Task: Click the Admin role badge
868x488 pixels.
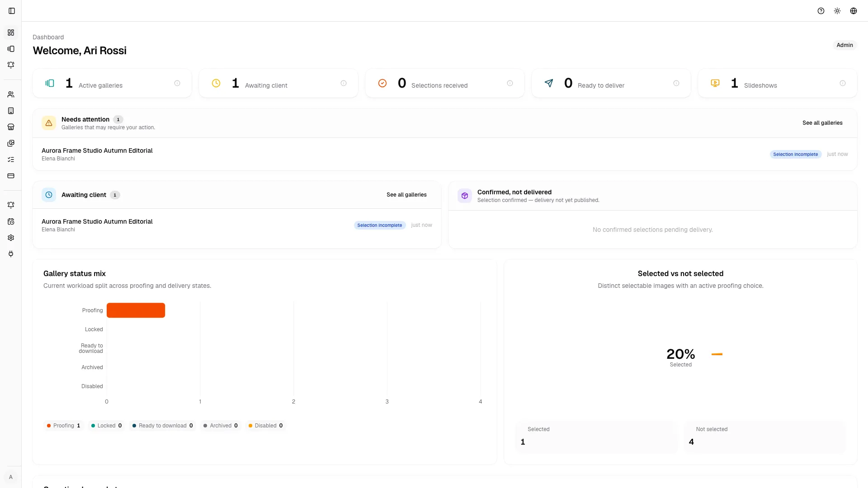Action: pyautogui.click(x=844, y=45)
